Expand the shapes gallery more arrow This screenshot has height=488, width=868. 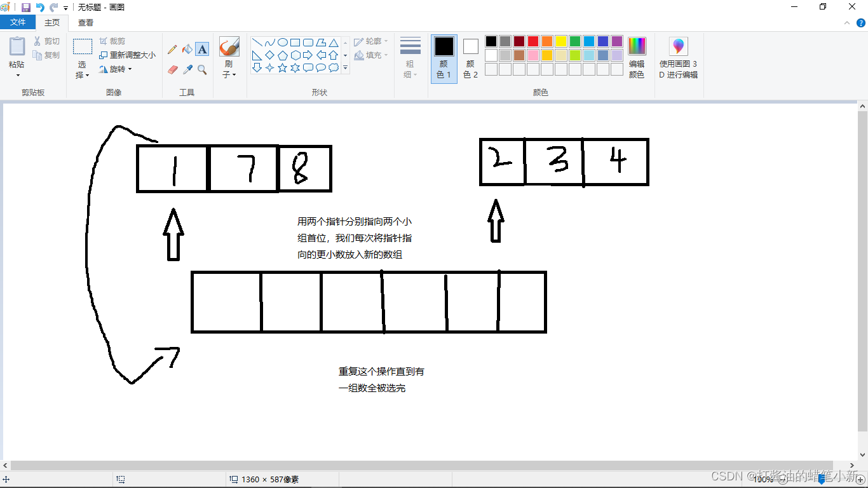(346, 67)
